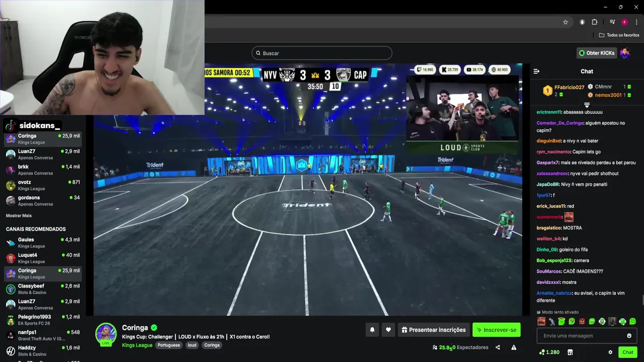Select the Coringa tag under stream title
The width and height of the screenshot is (644, 362).
coord(212,345)
